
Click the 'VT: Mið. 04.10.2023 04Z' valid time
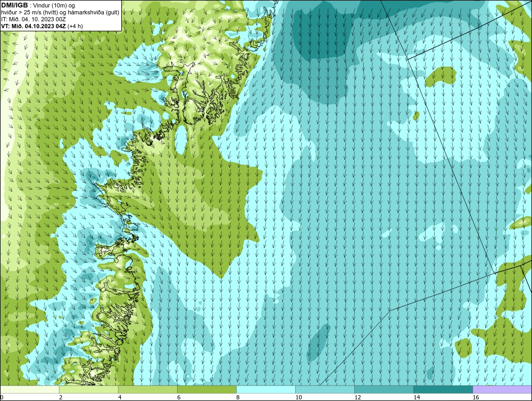point(34,26)
